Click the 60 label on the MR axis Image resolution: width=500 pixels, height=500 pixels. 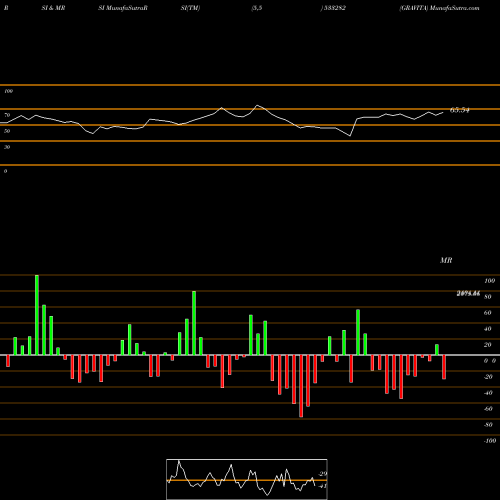(x=487, y=313)
